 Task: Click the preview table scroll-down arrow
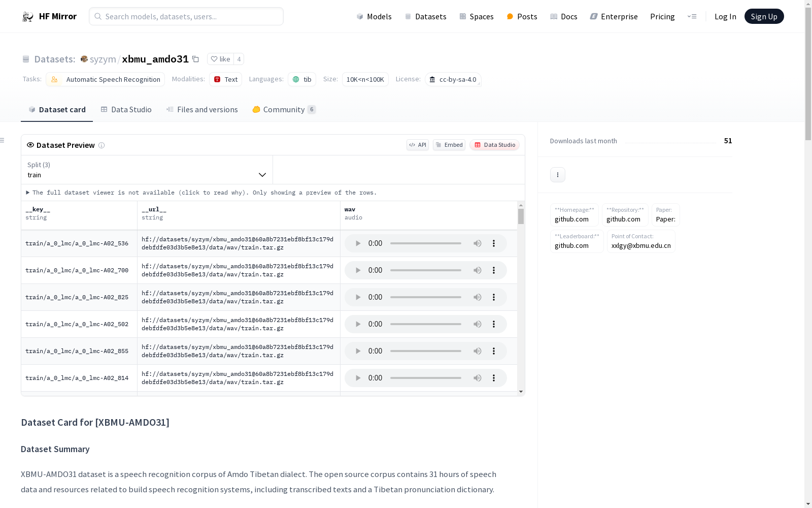point(521,392)
